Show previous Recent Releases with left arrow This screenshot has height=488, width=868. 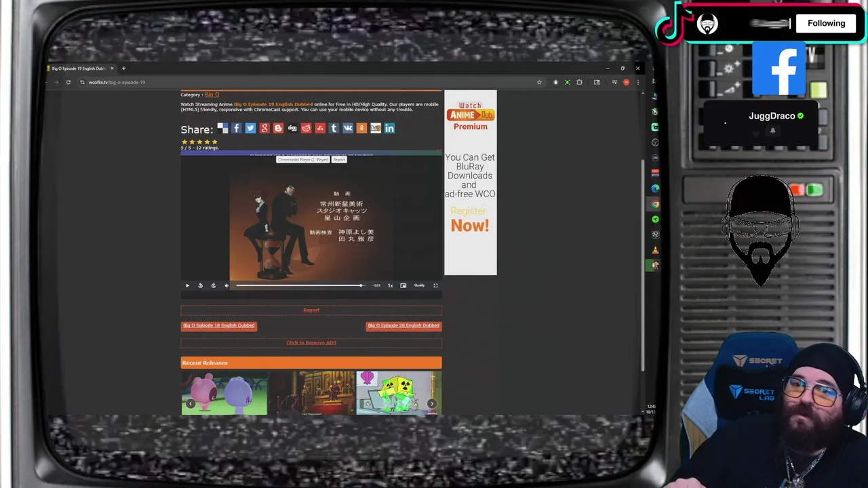click(x=191, y=404)
